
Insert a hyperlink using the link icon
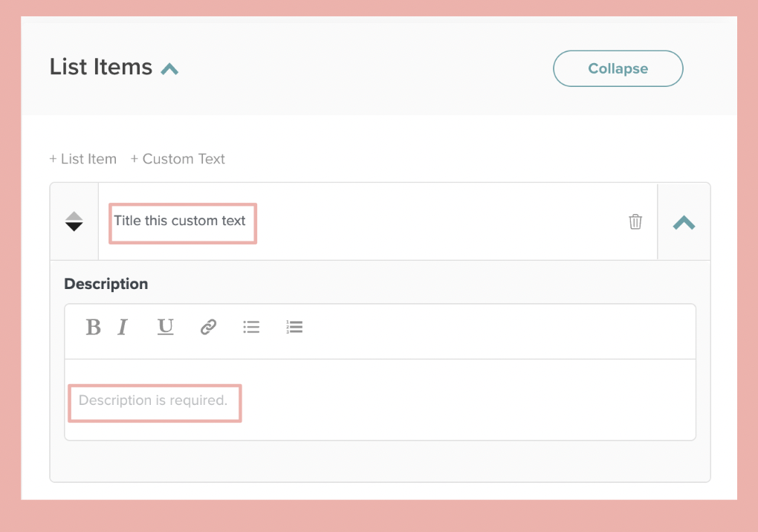(x=208, y=327)
